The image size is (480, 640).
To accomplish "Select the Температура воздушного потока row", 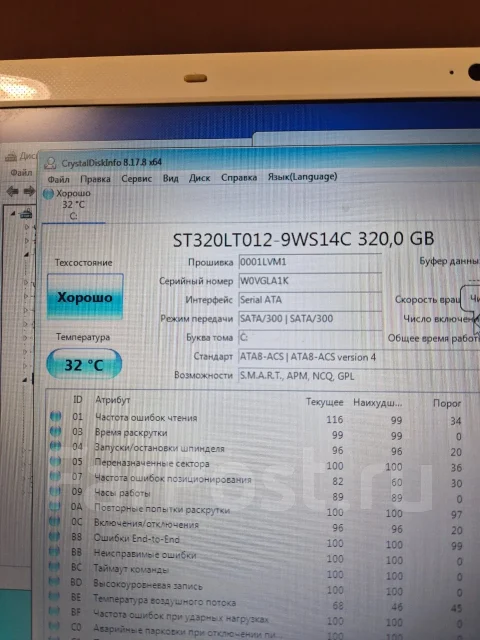I will pyautogui.click(x=264, y=603).
